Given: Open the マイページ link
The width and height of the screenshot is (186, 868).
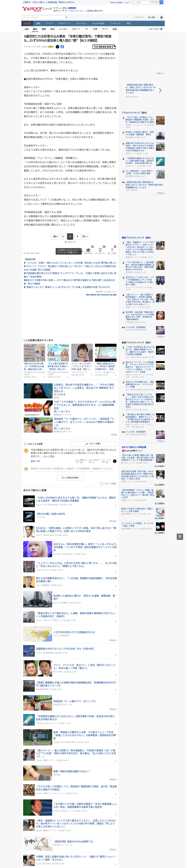Looking at the screenshot, I should 139,17.
